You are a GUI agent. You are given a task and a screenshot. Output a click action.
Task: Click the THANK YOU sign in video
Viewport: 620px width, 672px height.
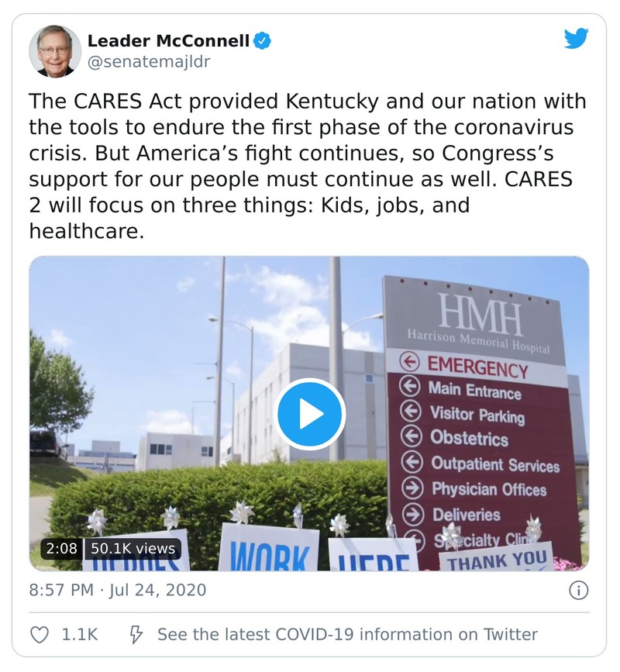tap(497, 560)
